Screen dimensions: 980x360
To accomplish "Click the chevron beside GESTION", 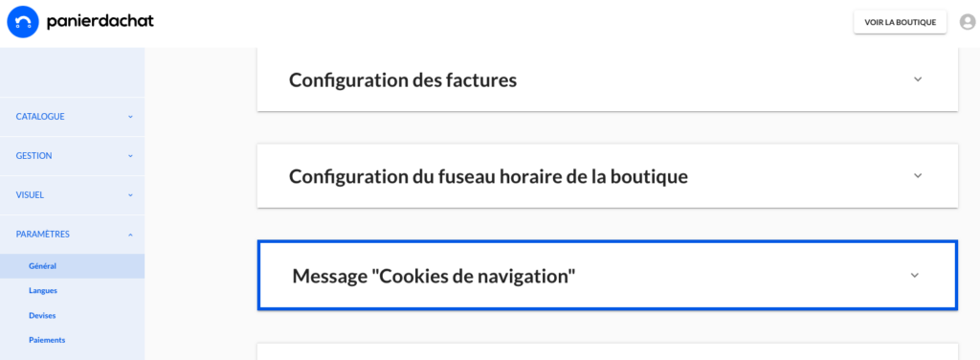I will [x=130, y=156].
